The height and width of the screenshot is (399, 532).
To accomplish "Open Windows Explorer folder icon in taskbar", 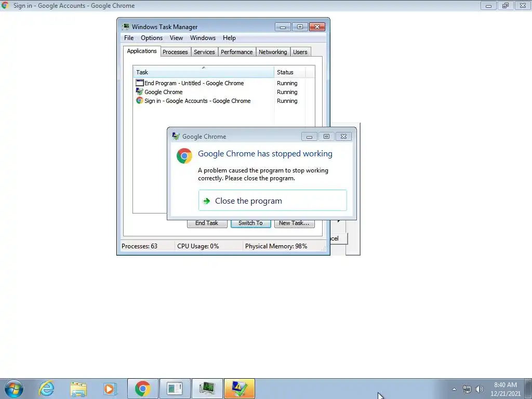I will (x=78, y=389).
